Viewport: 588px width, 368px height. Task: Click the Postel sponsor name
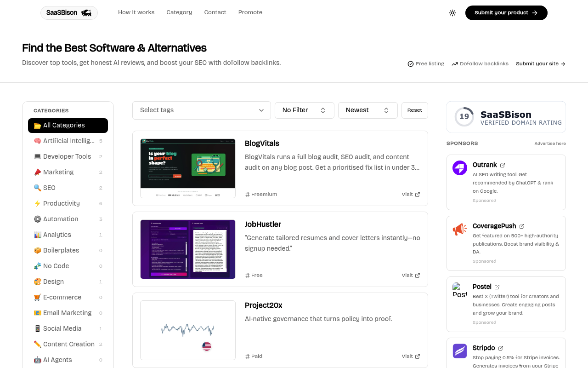[x=482, y=287]
